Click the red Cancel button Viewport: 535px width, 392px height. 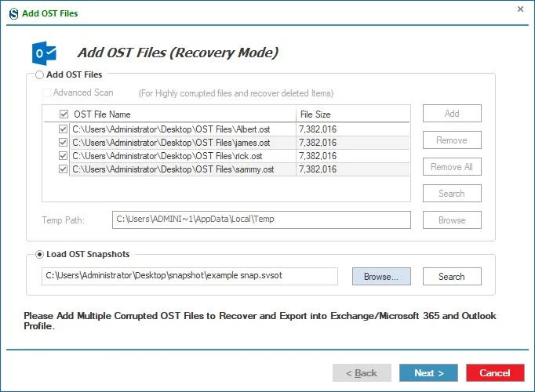(x=495, y=373)
